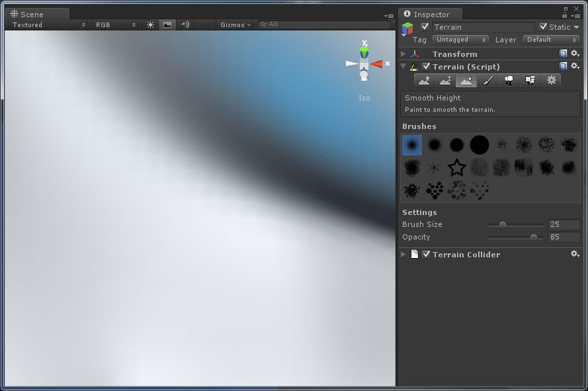Open Terrain (Script) help icon
The height and width of the screenshot is (391, 588).
coord(563,66)
